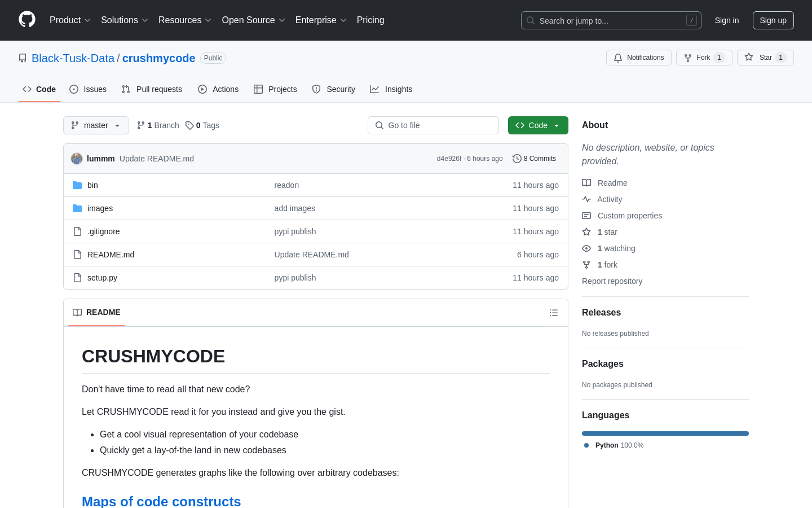The width and height of the screenshot is (812, 508).
Task: Open the Releases heading link
Action: coord(601,313)
